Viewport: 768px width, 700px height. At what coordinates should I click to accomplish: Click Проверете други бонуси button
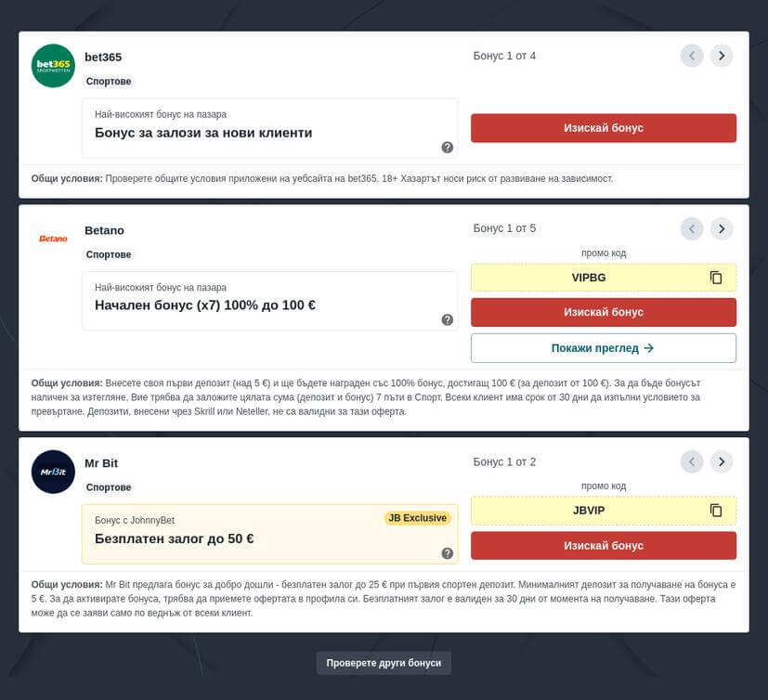[384, 663]
